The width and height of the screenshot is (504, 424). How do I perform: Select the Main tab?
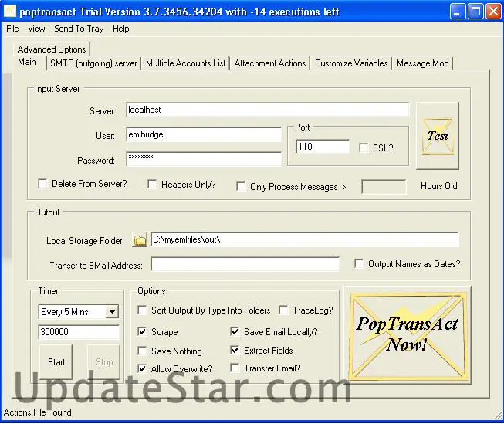click(27, 62)
